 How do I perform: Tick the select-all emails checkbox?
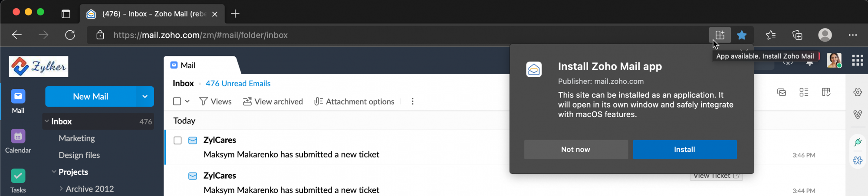(177, 101)
